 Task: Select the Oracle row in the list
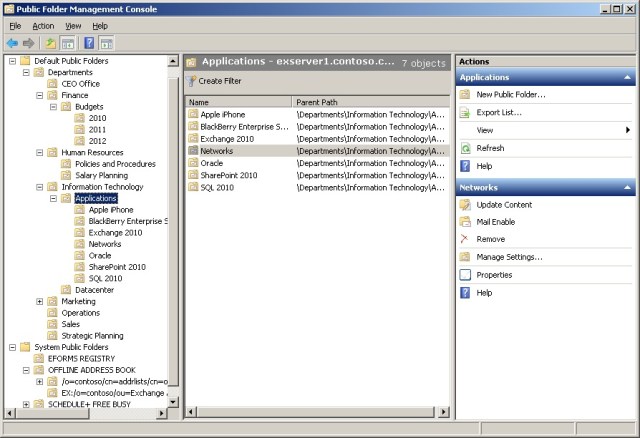tap(211, 163)
